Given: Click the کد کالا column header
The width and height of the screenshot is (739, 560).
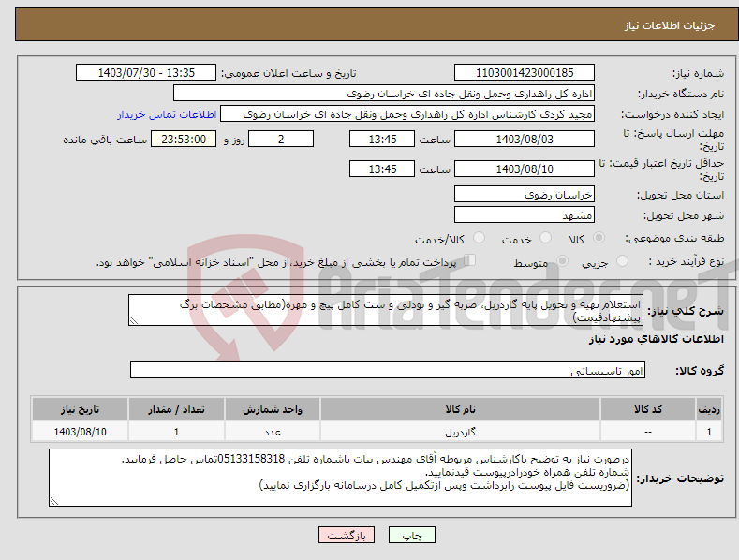Looking at the screenshot, I should (x=648, y=409).
